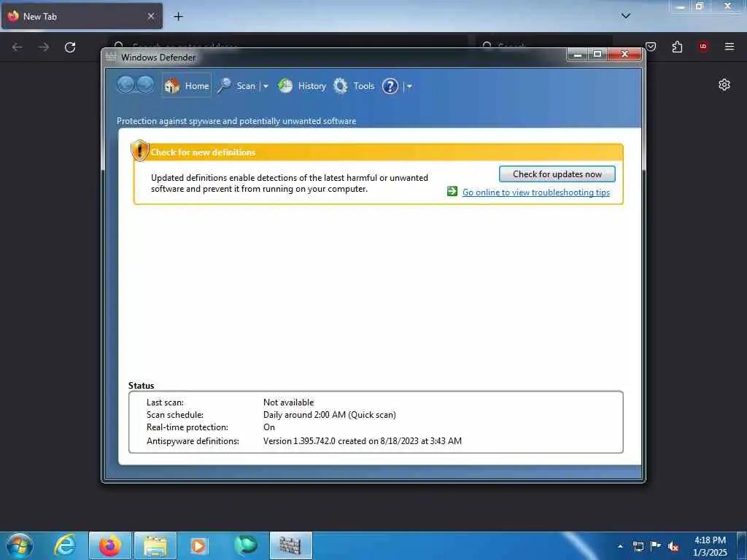Viewport: 747px width, 560px height.
Task: Close the Windows Defender window
Action: click(x=624, y=54)
